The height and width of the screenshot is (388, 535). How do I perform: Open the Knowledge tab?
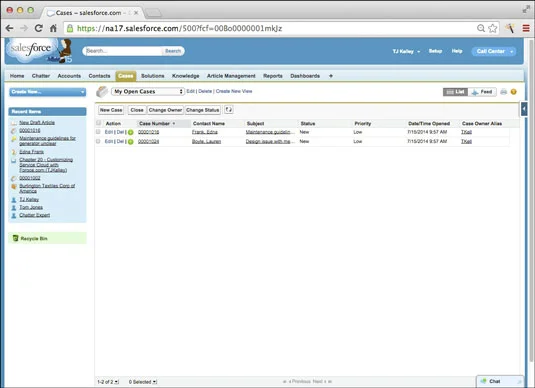[x=185, y=76]
